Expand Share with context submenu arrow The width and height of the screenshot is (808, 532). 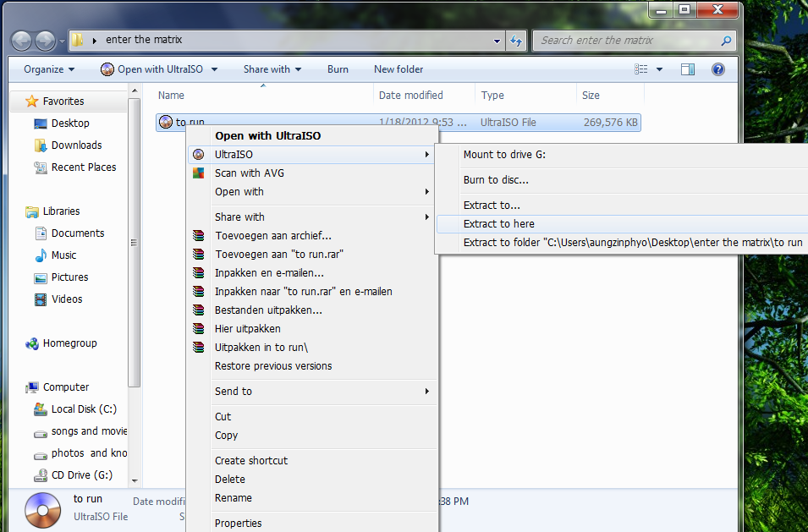coord(426,217)
